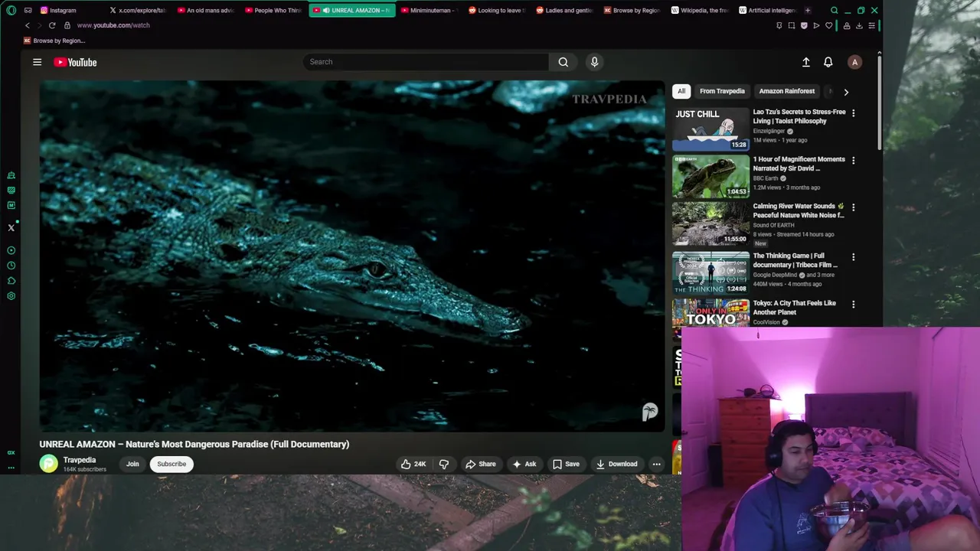
Task: Select the Amazon Rainforest filter chip
Action: pos(786,91)
